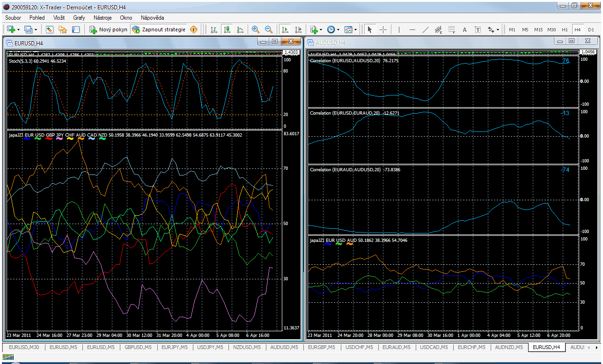
Task: Switch chart type to bar chart
Action: coord(214,29)
